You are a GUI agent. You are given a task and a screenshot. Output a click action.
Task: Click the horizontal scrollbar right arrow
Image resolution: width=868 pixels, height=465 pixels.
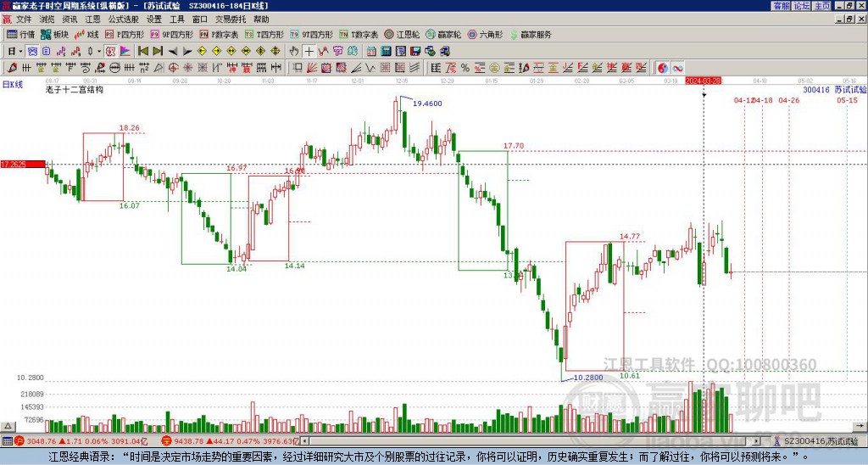[x=757, y=442]
